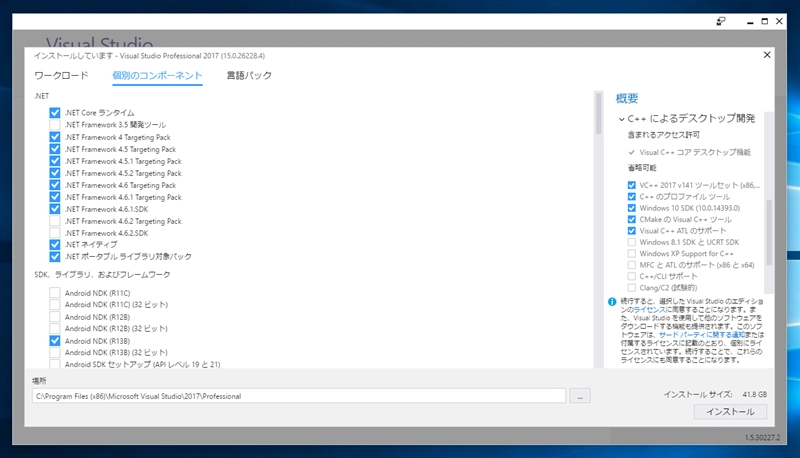This screenshot has width=800, height=458.
Task: Uncheck .NET ネイティブ
Action: (55, 245)
